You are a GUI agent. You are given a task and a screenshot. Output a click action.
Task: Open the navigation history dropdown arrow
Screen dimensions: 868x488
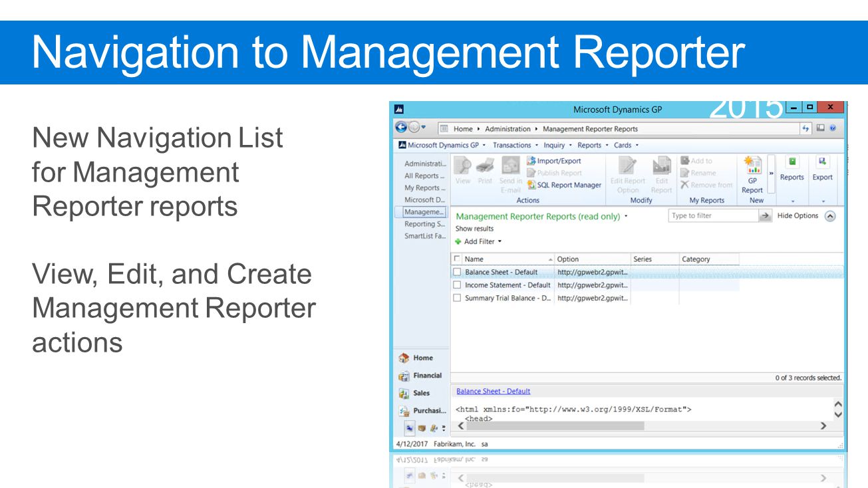pos(423,128)
